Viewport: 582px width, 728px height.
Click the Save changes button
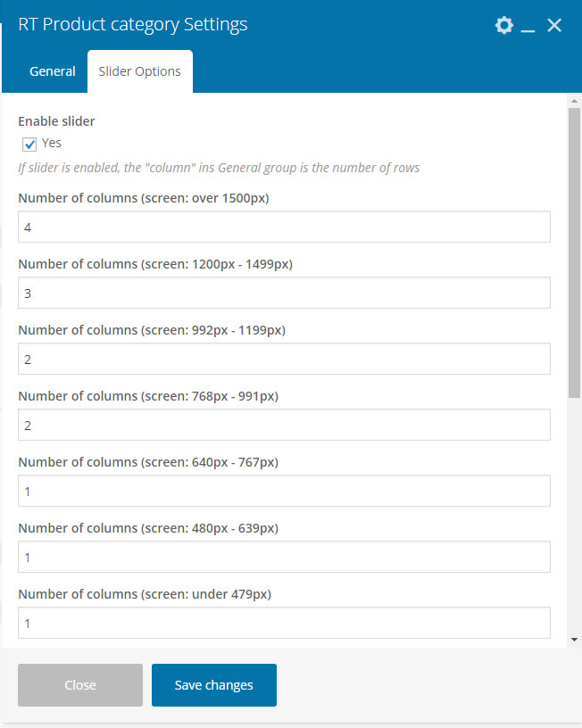214,685
